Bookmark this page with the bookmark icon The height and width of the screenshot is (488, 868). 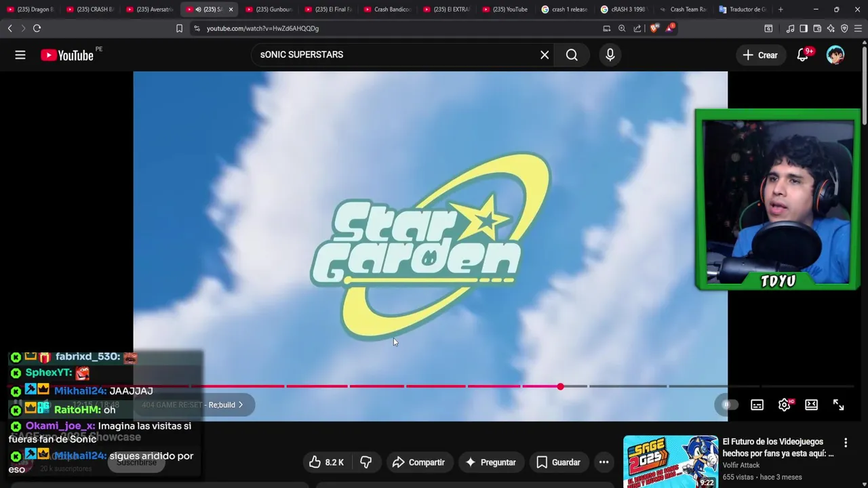point(179,28)
